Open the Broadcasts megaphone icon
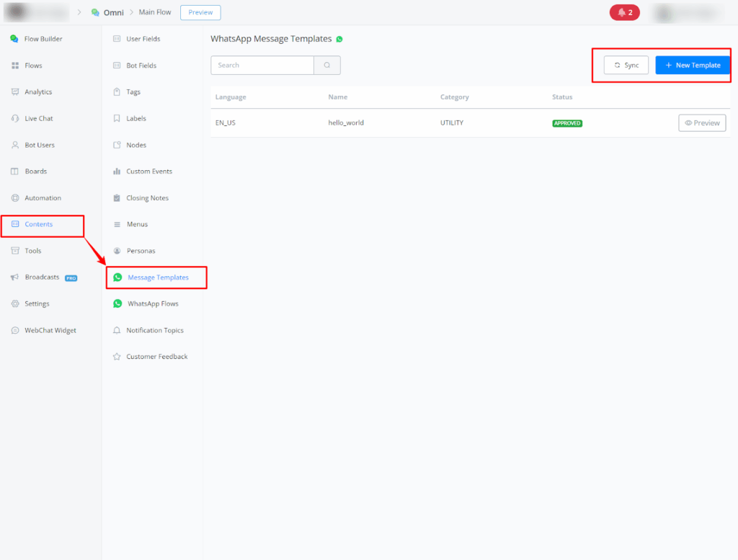 pos(15,277)
